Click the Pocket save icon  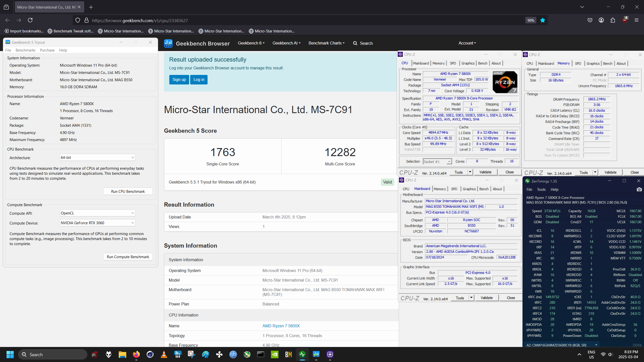(590, 20)
